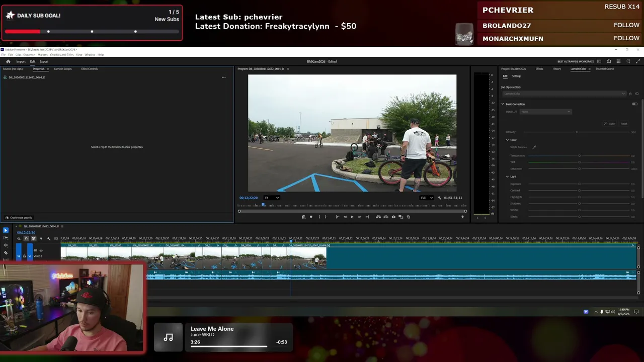Click the Quick Export share icon

pyautogui.click(x=608, y=61)
